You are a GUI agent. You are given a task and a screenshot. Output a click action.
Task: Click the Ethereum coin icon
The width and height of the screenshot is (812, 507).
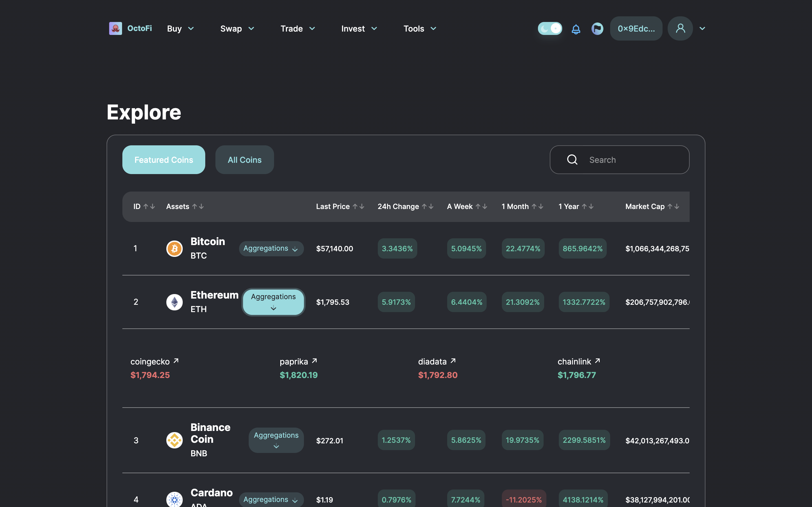pyautogui.click(x=175, y=302)
